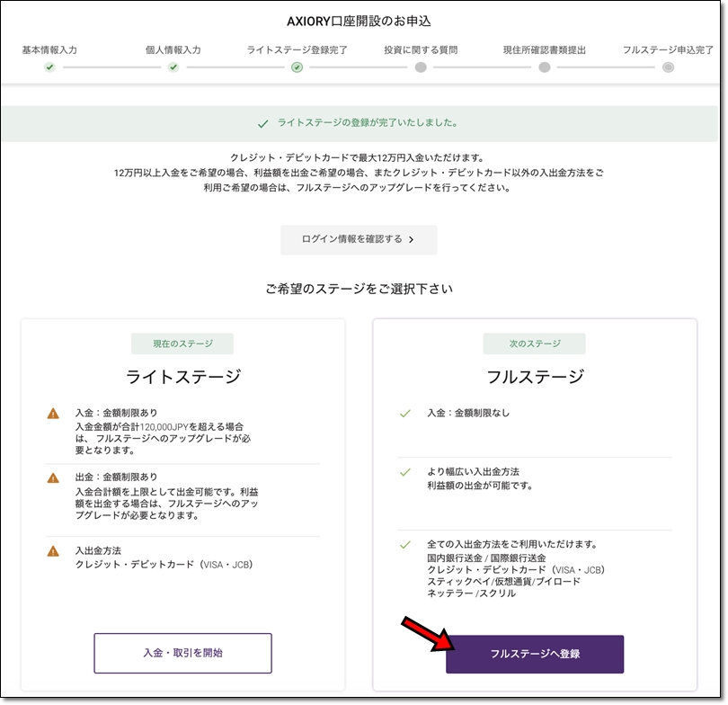Click the check icon beside より幅広い入出金方法

[405, 472]
